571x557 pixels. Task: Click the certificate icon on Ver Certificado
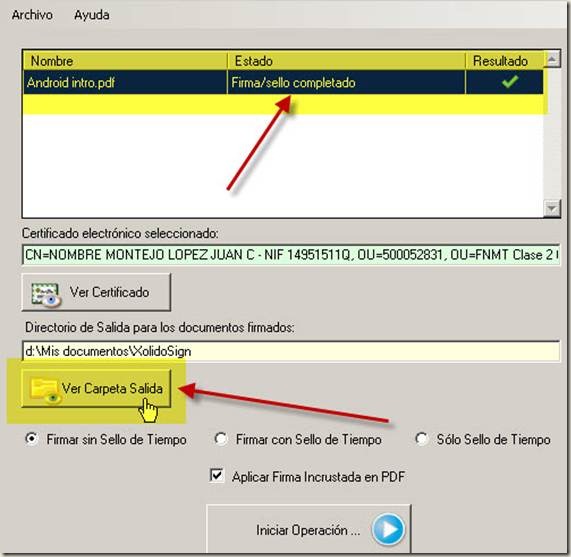(46, 293)
